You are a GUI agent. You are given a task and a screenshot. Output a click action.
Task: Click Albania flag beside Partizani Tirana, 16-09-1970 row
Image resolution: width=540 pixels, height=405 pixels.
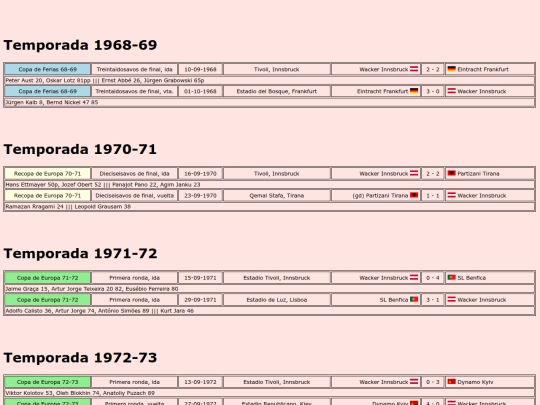[x=451, y=173]
